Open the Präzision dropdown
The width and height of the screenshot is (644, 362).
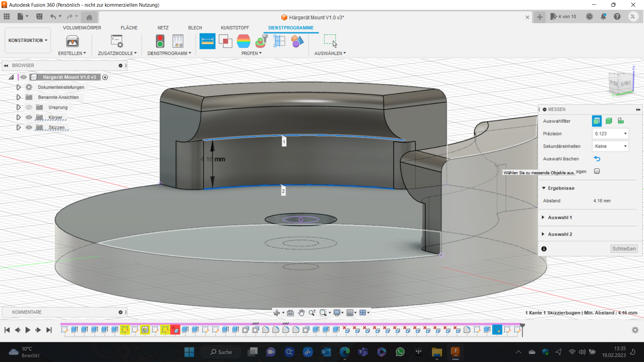[610, 134]
